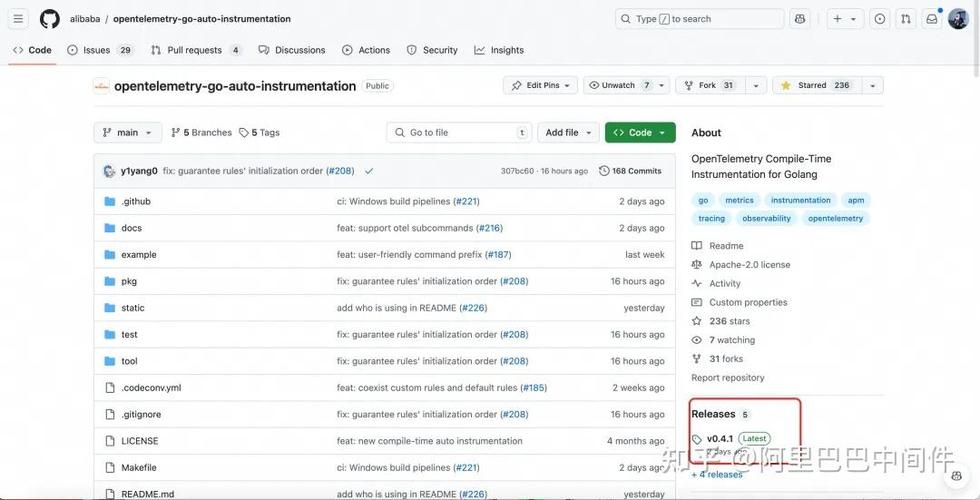Expand the Edit Pins dropdown
980x500 pixels.
pos(539,85)
